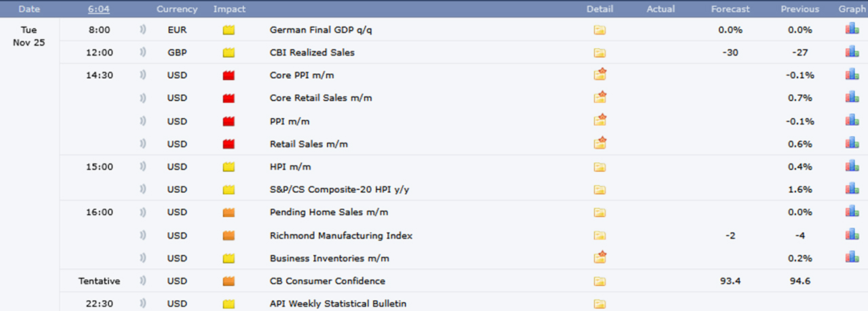
Task: Open starred detail folder for Core PPI m/m
Action: pyautogui.click(x=599, y=75)
